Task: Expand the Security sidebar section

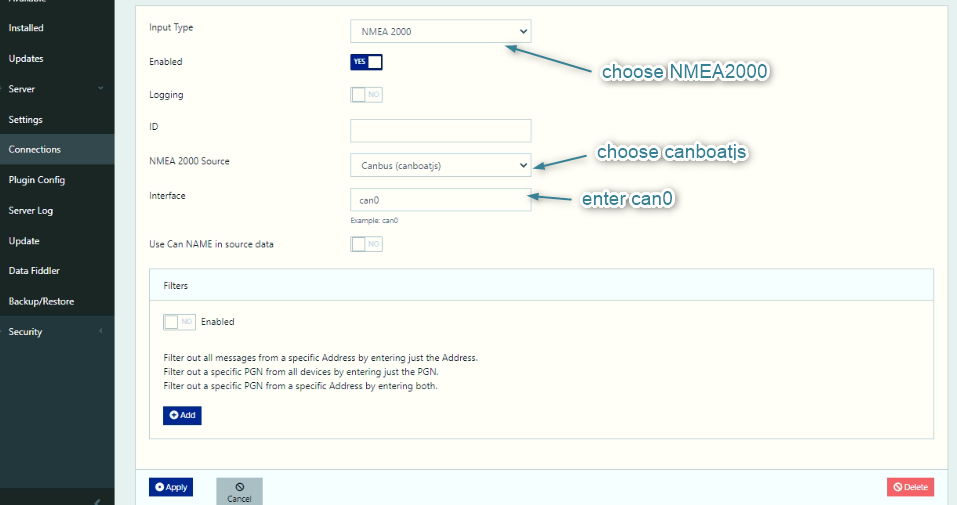Action: coord(57,332)
